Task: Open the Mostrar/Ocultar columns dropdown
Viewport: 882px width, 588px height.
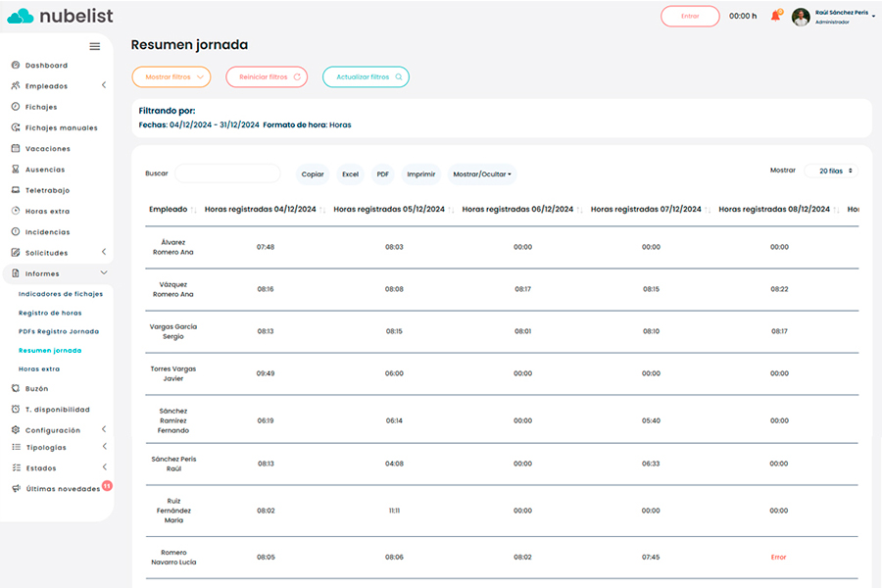Action: (x=481, y=174)
